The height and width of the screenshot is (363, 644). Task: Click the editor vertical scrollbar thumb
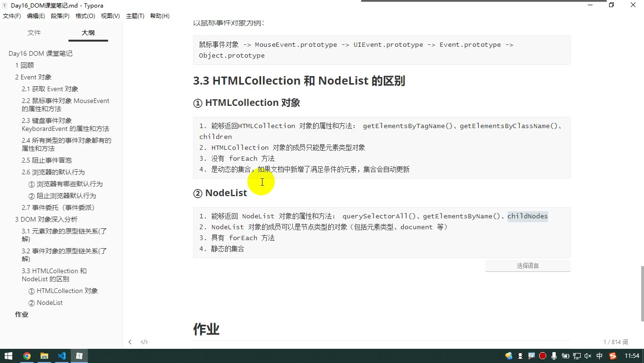click(642, 294)
